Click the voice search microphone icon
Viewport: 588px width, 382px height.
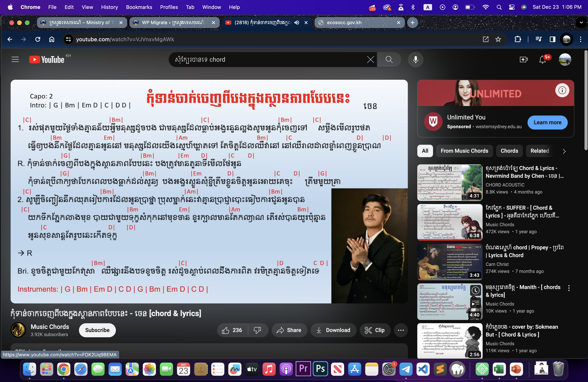click(416, 60)
